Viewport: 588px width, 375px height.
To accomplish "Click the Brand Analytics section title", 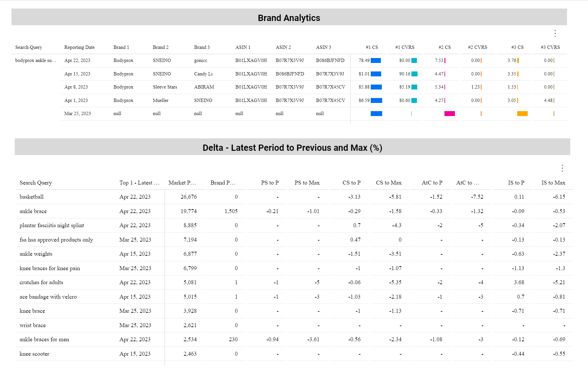I will point(289,18).
